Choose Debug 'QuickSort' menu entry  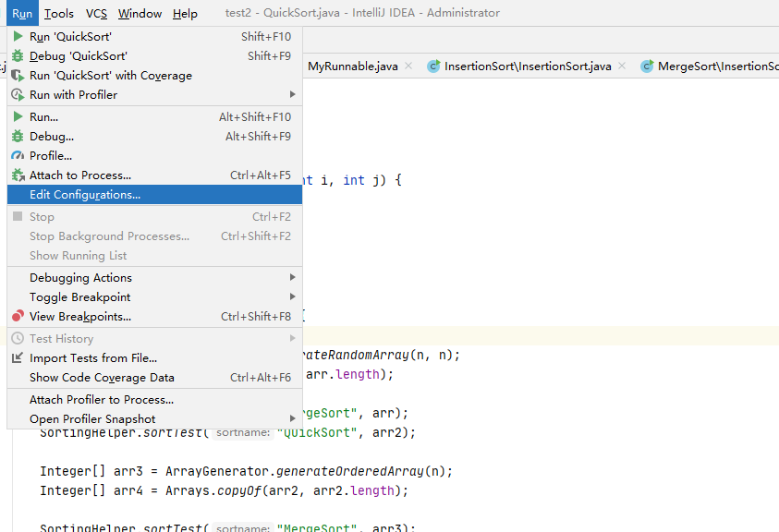tap(154, 55)
